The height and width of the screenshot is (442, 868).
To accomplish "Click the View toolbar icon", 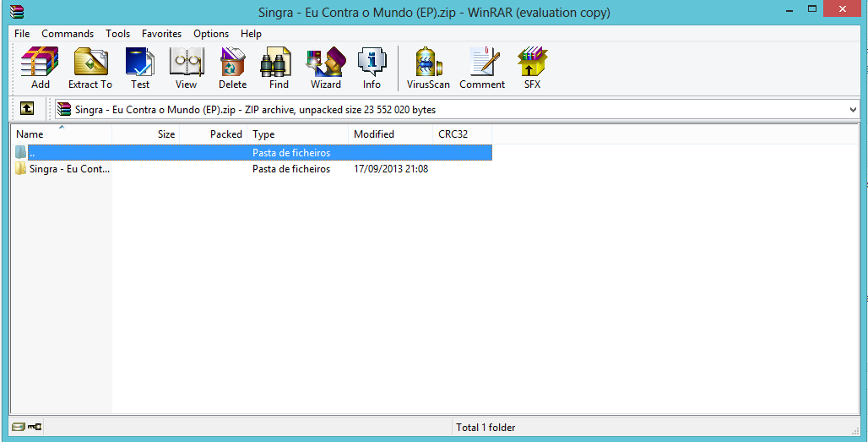I will coord(186,68).
